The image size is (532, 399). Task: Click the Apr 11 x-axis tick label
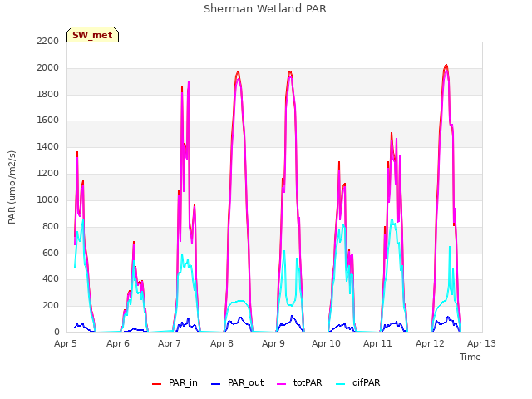[377, 343]
